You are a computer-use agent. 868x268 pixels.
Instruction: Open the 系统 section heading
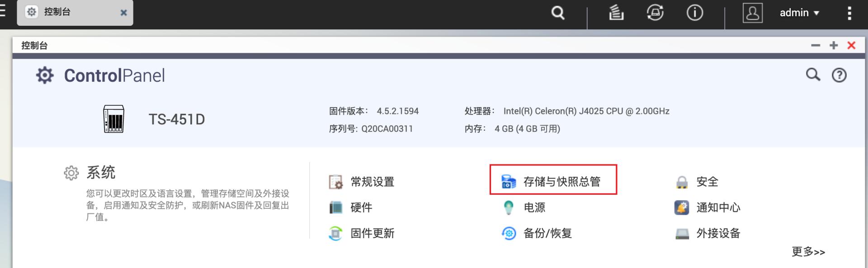101,172
